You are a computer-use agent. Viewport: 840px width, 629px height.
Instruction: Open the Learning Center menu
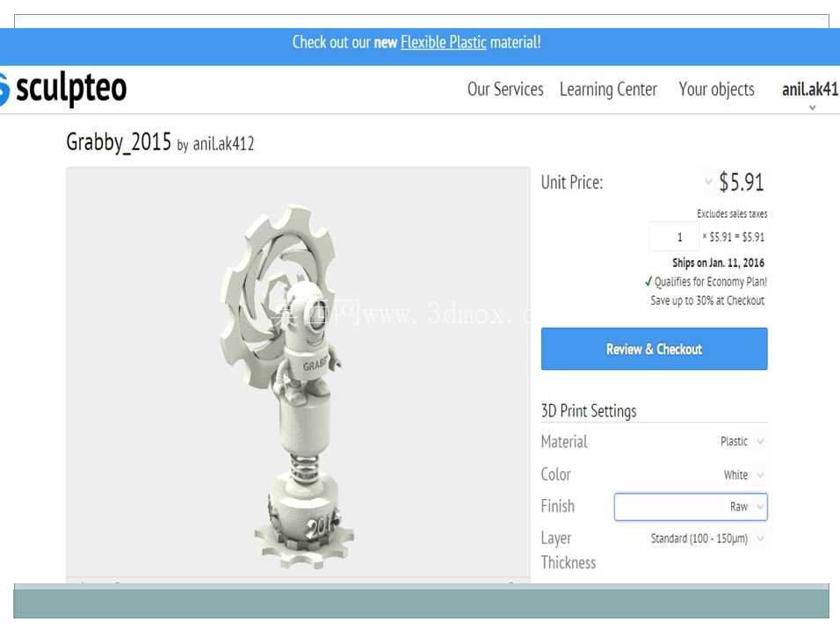[x=608, y=89]
